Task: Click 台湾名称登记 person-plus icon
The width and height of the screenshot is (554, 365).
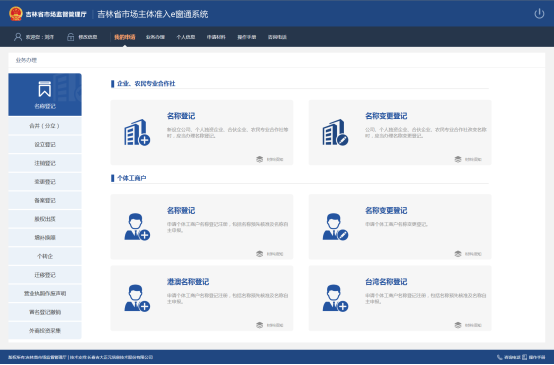Action: [335, 298]
